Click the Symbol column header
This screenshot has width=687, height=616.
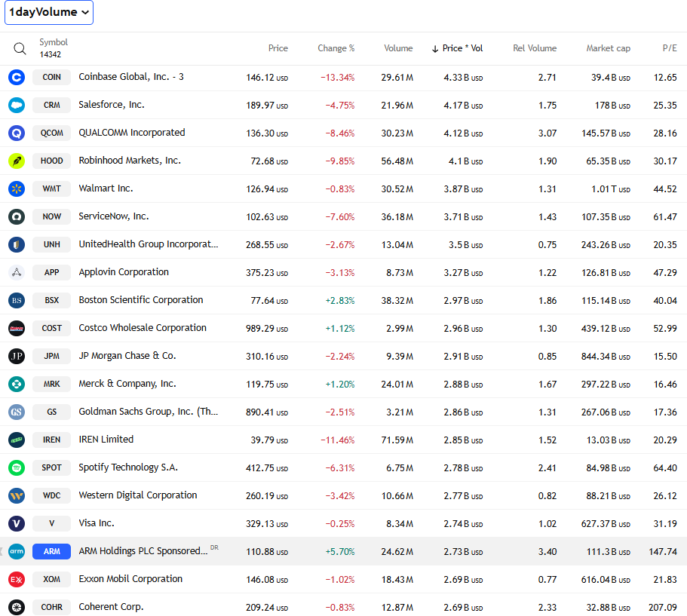coord(54,42)
